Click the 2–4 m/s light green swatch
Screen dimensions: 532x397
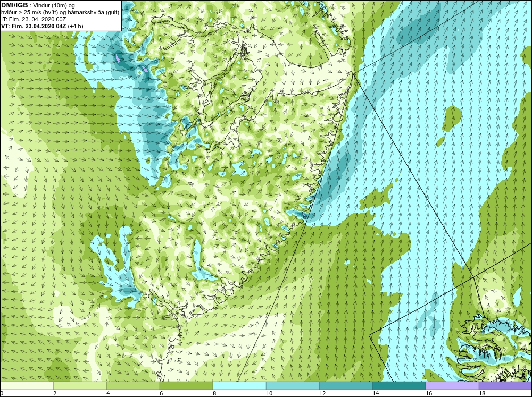click(x=80, y=386)
